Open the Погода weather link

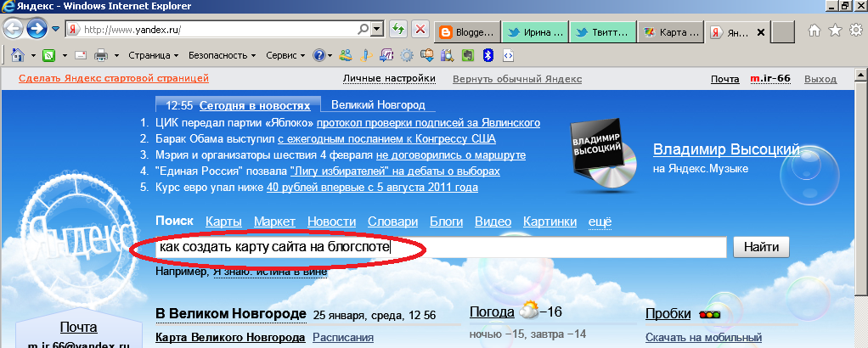(x=492, y=312)
